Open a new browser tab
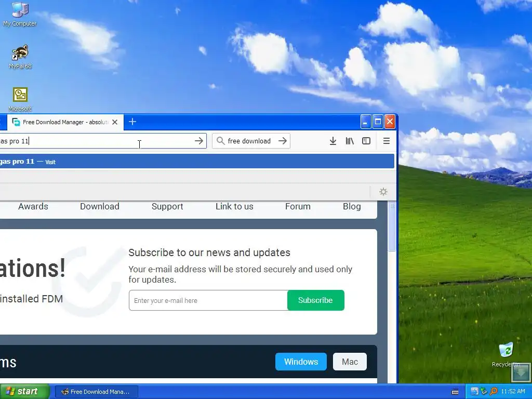 coord(132,122)
